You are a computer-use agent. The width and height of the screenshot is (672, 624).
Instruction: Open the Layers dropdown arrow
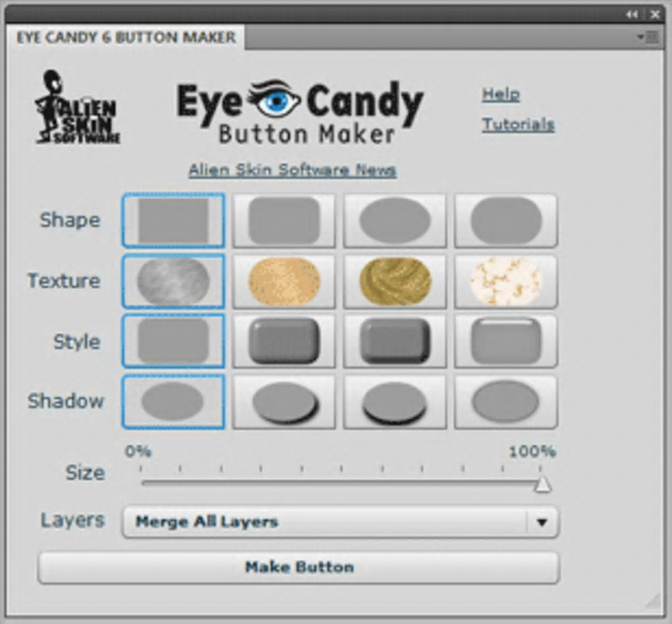542,522
